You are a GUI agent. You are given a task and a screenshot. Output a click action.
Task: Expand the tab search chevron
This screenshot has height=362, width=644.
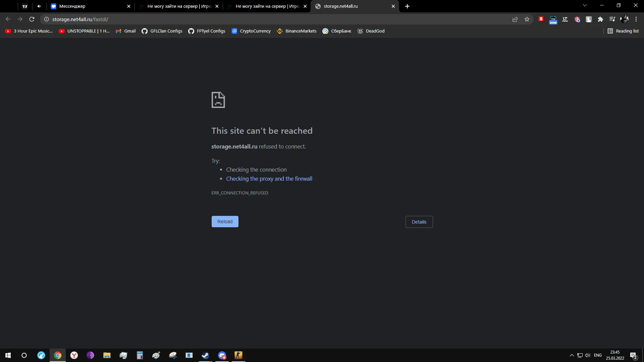(x=585, y=5)
